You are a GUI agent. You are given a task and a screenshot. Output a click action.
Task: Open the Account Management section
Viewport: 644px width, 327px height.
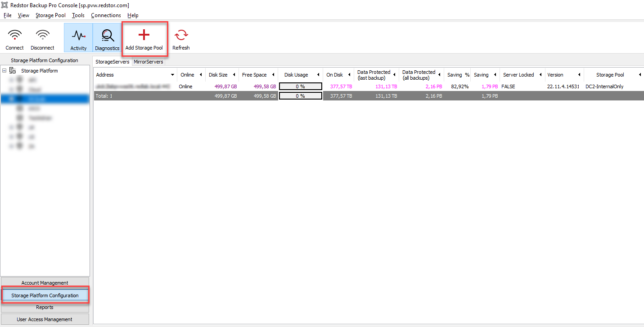[x=45, y=283]
